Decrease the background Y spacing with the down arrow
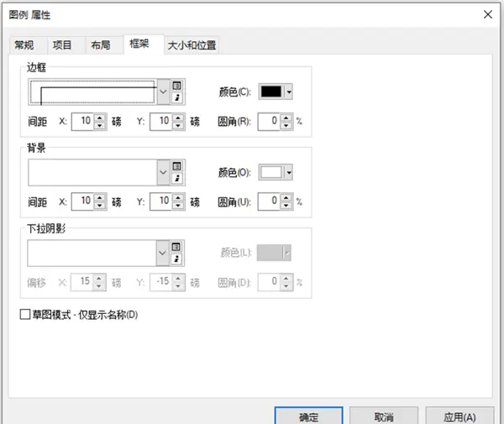Image resolution: width=504 pixels, height=424 pixels. [178, 206]
